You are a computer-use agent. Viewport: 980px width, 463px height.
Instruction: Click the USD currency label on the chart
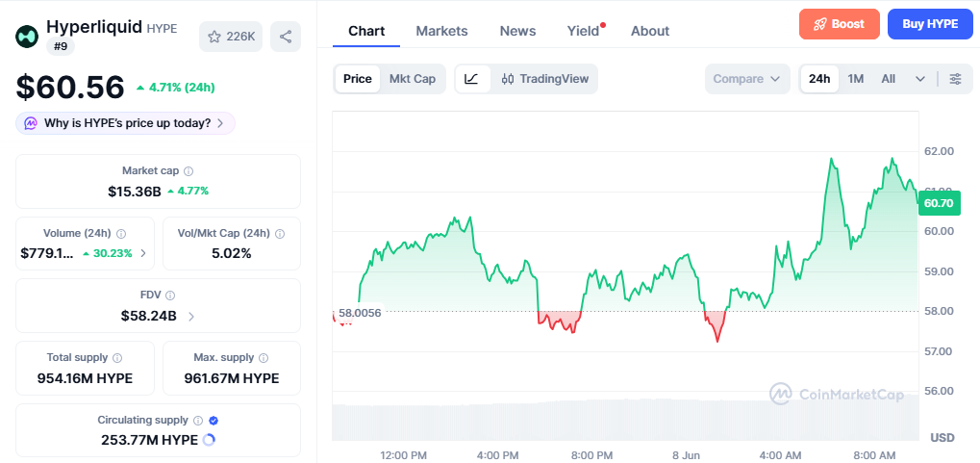coord(942,437)
